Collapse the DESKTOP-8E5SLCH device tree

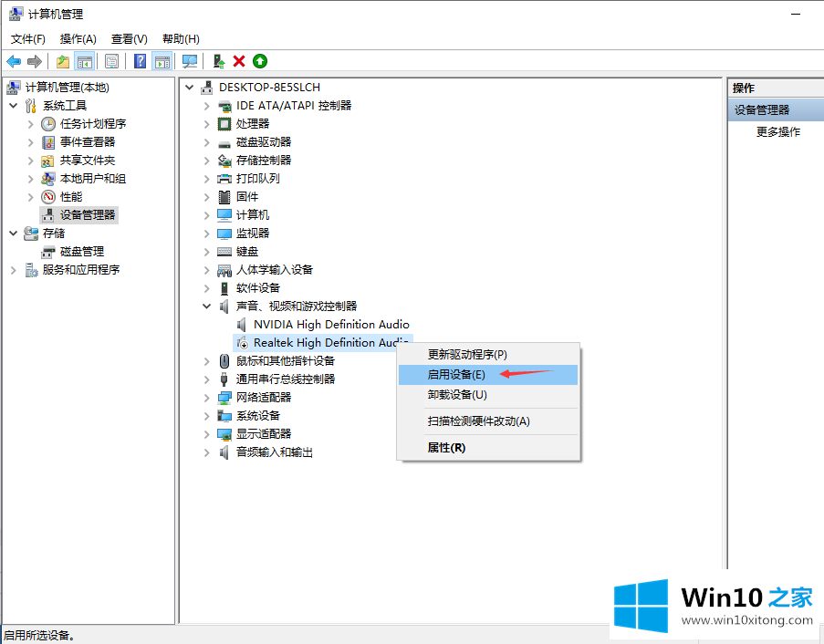pos(190,88)
